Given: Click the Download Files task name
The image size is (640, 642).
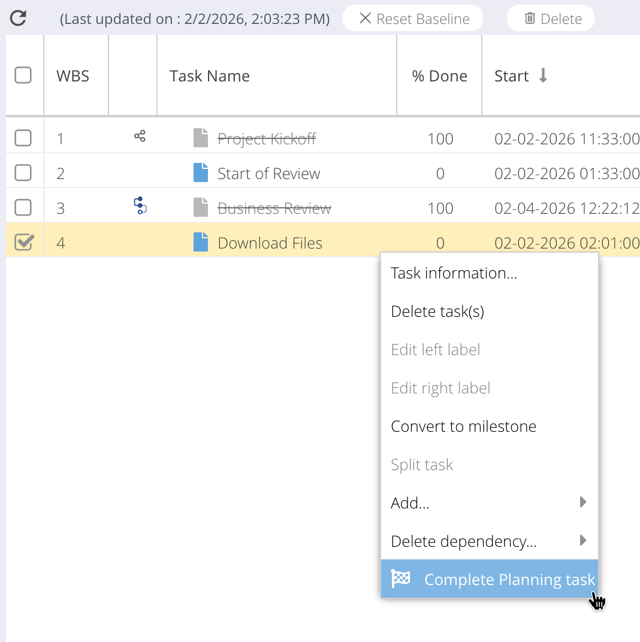Looking at the screenshot, I should coord(270,243).
